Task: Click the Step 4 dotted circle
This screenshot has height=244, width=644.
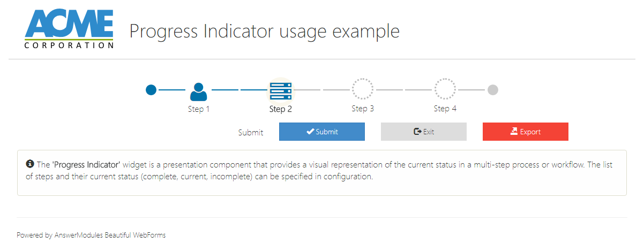Action: point(445,90)
